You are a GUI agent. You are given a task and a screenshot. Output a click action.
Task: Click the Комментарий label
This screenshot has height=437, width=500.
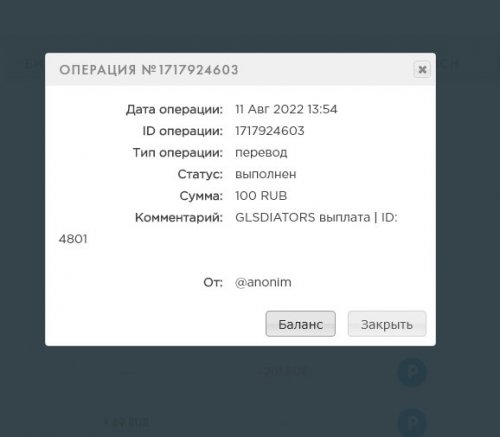coord(179,217)
